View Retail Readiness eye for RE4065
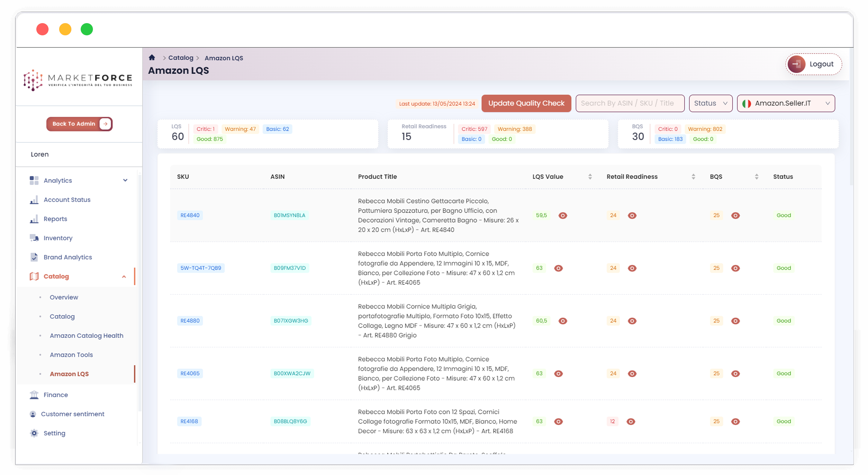The image size is (868, 475). [x=632, y=374]
